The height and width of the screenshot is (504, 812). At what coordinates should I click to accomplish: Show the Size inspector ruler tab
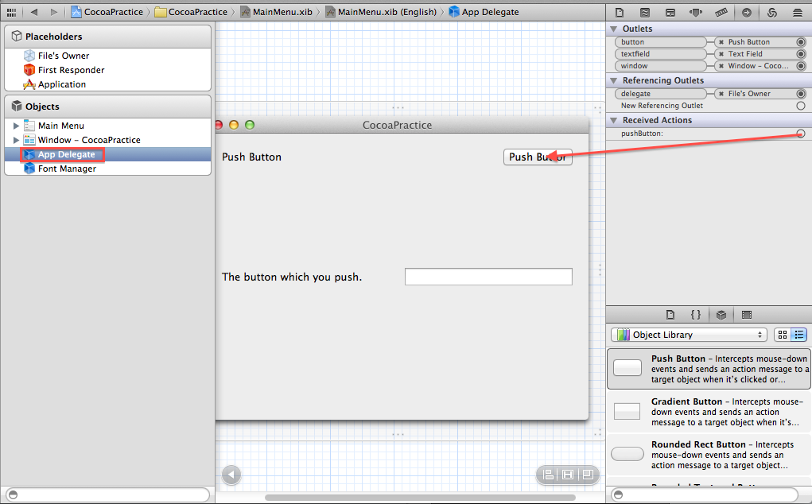(721, 13)
